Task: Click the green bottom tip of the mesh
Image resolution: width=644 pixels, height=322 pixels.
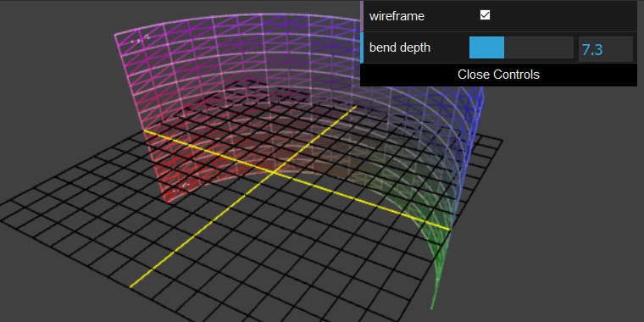Action: pos(431,307)
